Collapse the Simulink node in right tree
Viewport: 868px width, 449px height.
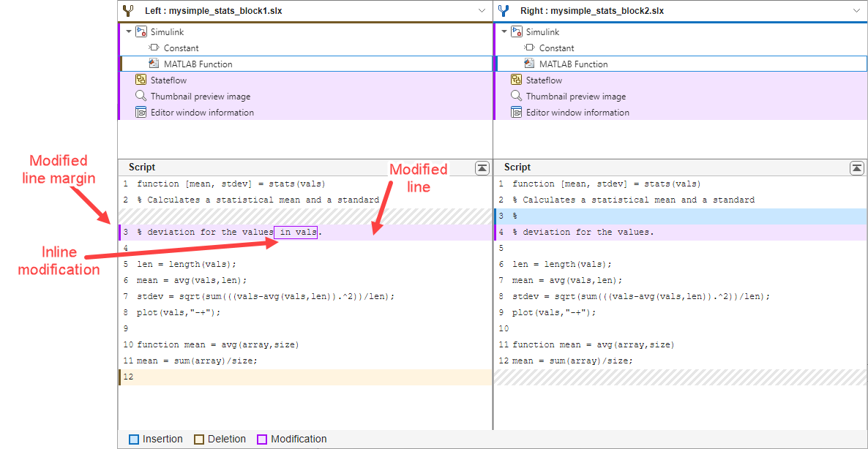point(504,32)
